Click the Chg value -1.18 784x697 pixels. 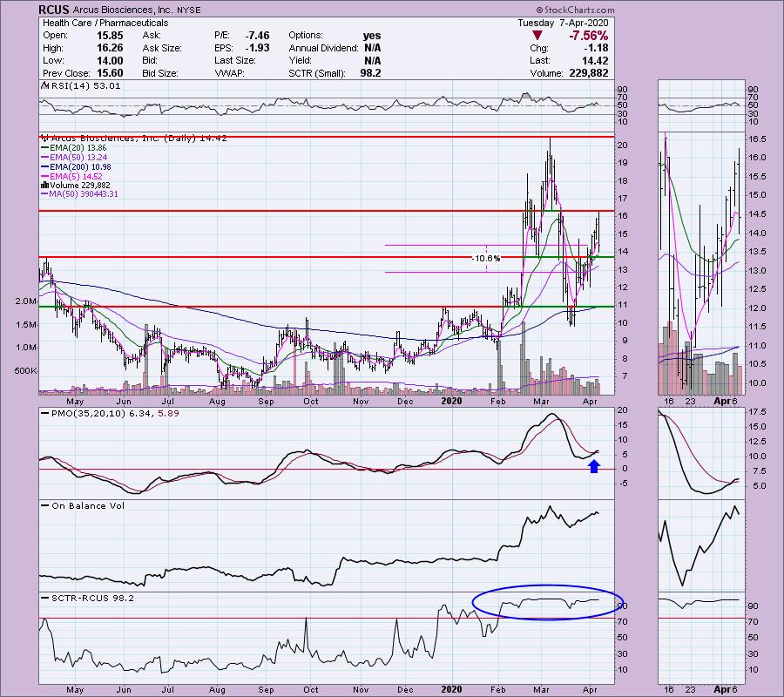pos(596,48)
